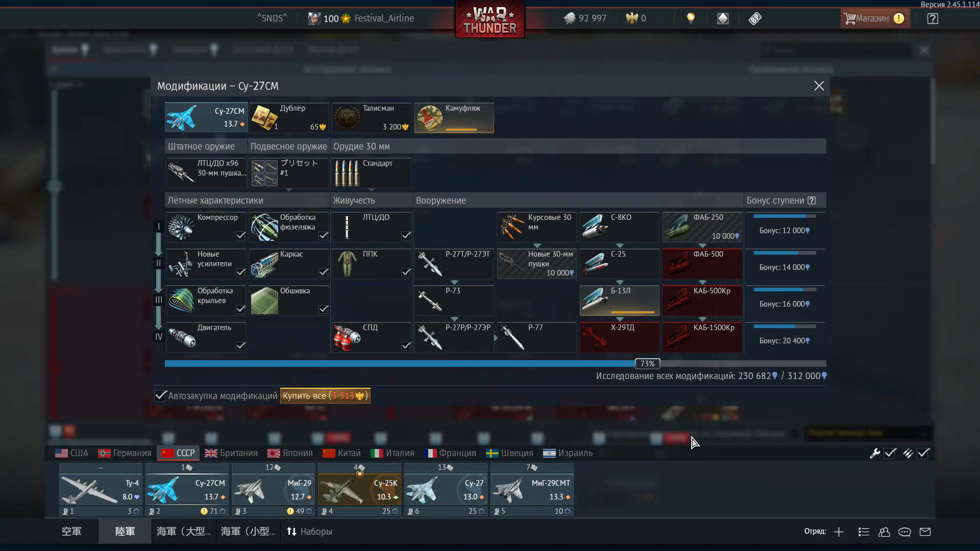Select the С-8КО rockets modification
The image size is (980, 551).
click(620, 227)
